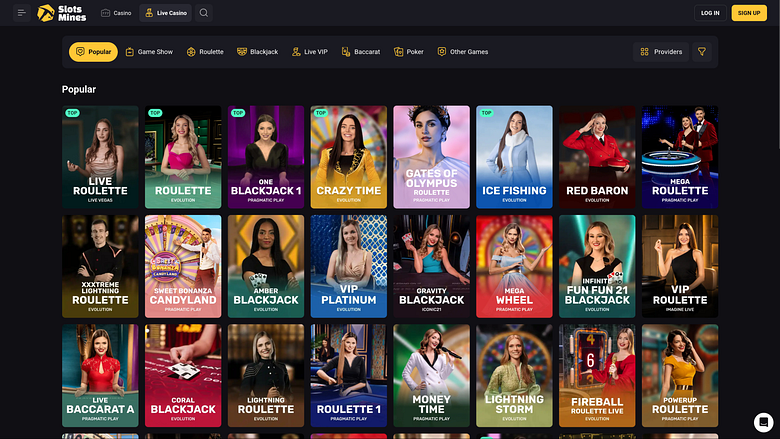Launch Ice Fishing game

[514, 157]
